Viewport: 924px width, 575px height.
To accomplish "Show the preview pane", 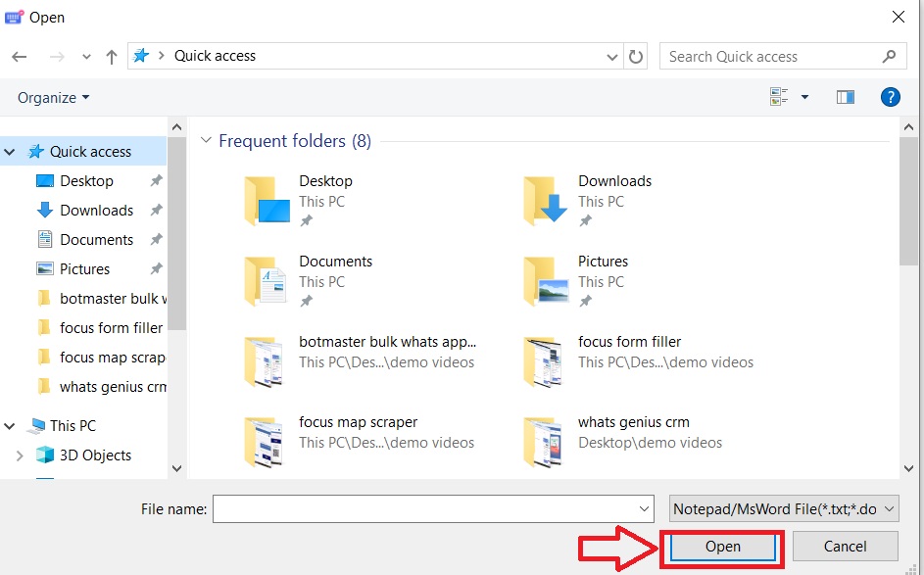I will [x=846, y=97].
